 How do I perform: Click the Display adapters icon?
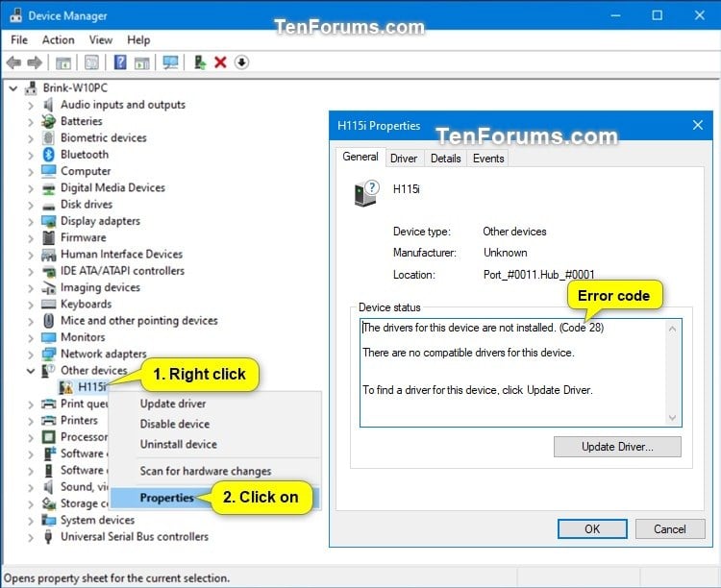tap(48, 221)
